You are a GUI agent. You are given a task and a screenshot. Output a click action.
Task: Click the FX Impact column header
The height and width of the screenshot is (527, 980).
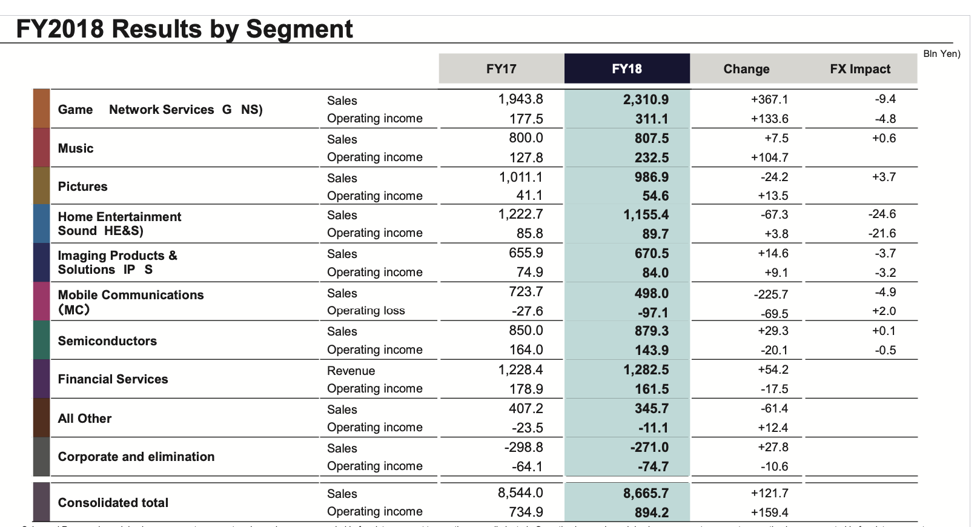point(860,68)
